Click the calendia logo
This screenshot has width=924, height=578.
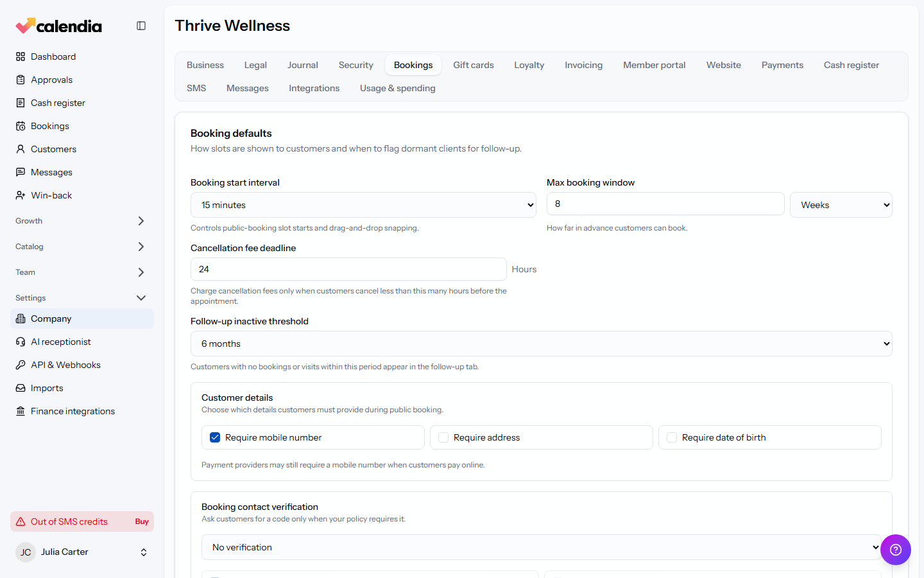coord(58,26)
